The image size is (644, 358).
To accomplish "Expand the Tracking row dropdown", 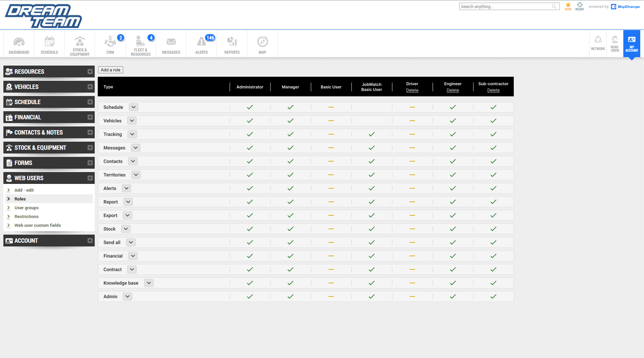I will pos(132,134).
